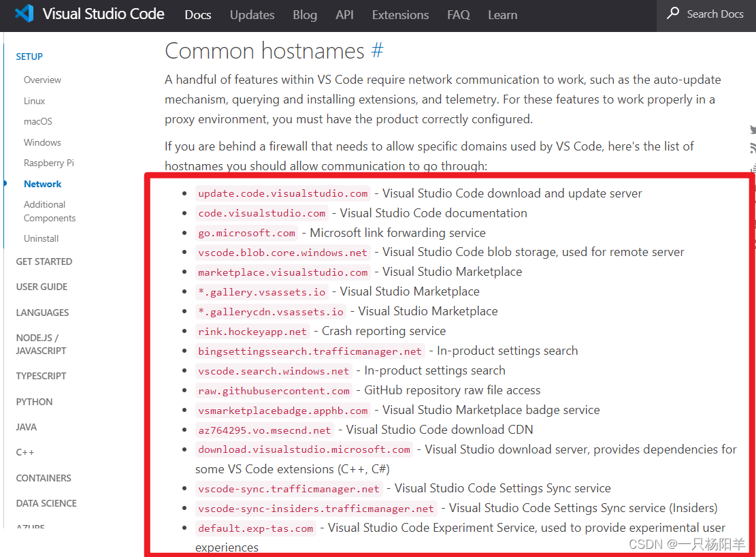The height and width of the screenshot is (557, 756).
Task: Click 'Visual Studio Code documentation' text
Action: point(433,213)
